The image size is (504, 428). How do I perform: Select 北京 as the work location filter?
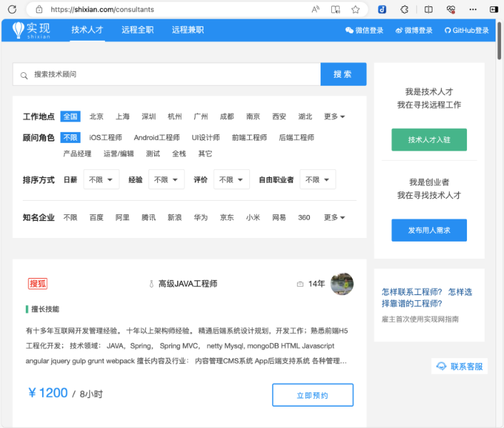click(x=96, y=116)
